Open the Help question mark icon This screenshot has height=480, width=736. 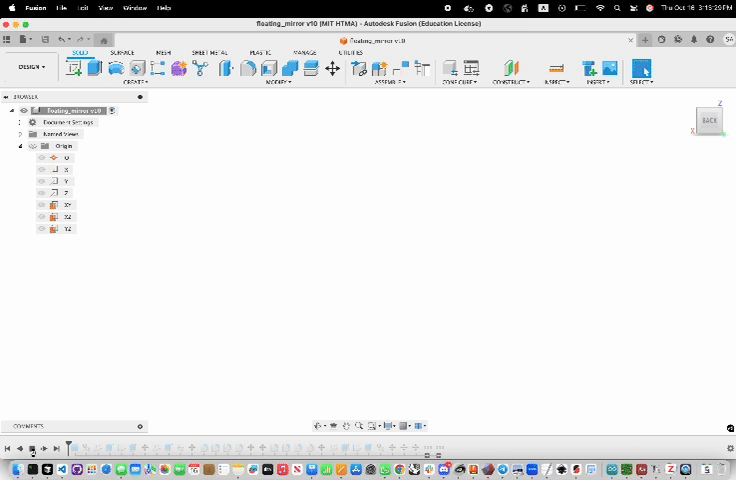710,39
